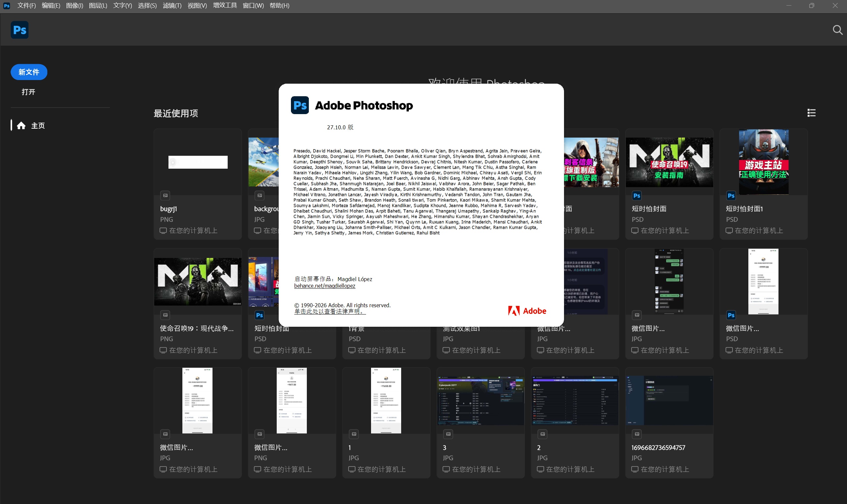
Task: Click the Adobe logo in About dialog
Action: pyautogui.click(x=527, y=311)
